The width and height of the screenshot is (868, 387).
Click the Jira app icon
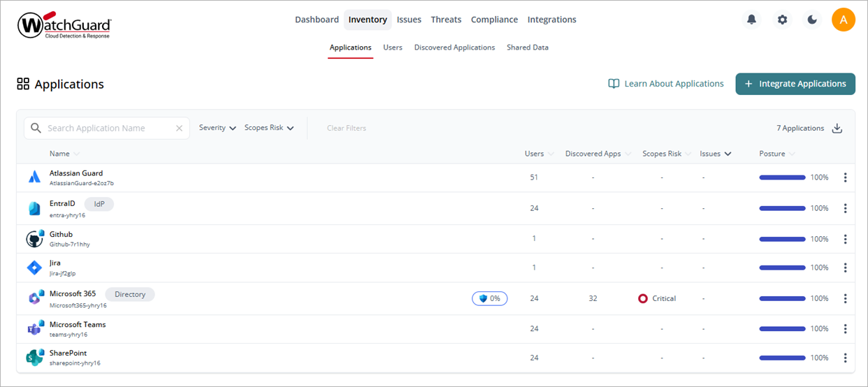(x=34, y=268)
